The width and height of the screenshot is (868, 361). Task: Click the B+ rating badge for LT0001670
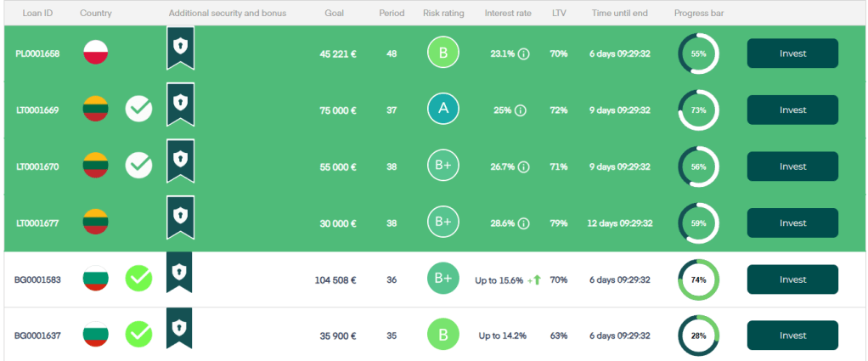point(443,166)
